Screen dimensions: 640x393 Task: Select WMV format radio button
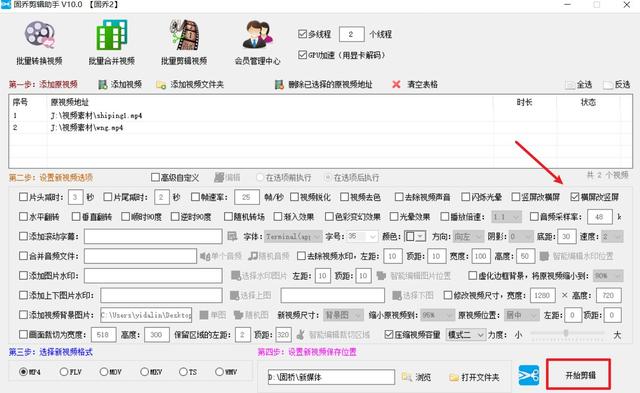click(x=220, y=372)
